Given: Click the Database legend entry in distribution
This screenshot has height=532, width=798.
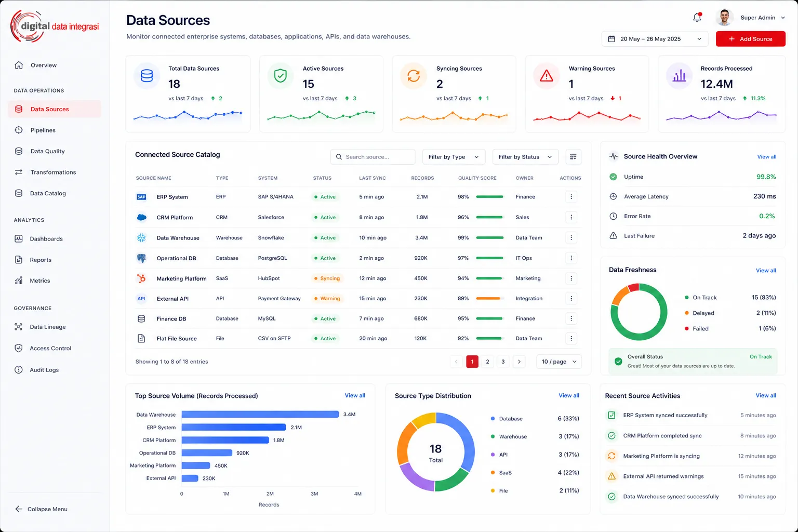Looking at the screenshot, I should point(535,419).
